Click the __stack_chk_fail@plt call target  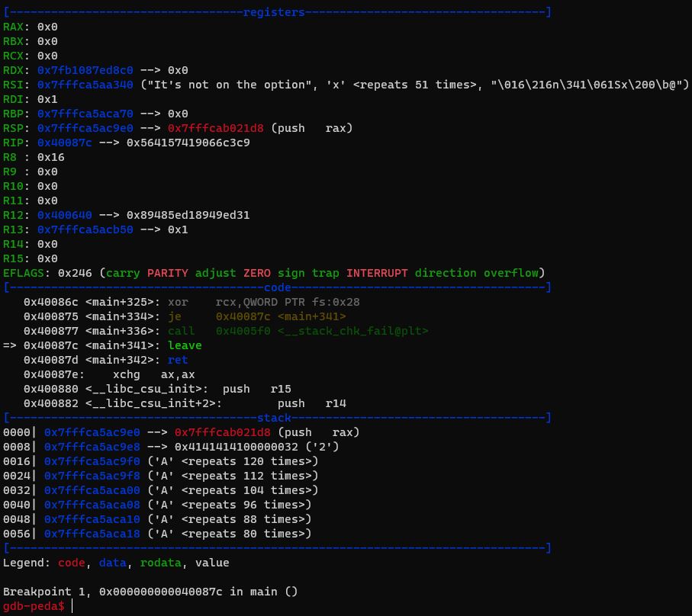tap(353, 331)
